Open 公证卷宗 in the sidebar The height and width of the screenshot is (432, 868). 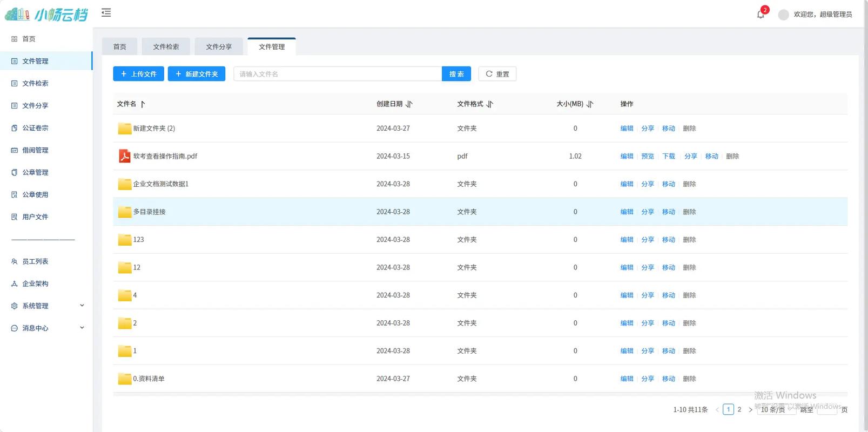[x=46, y=128]
